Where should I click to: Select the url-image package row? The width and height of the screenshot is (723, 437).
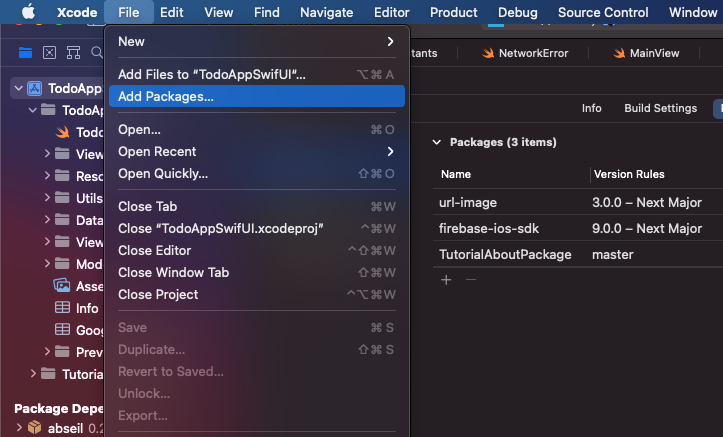pyautogui.click(x=578, y=202)
